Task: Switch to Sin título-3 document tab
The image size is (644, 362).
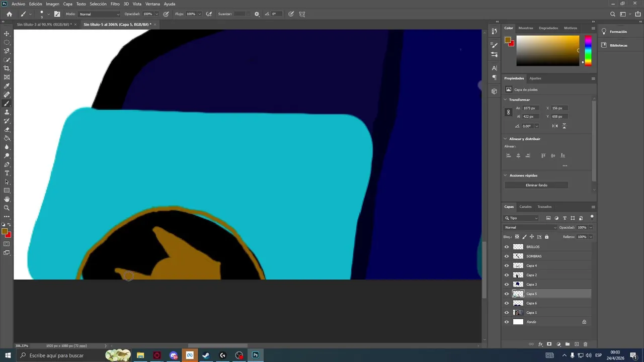Action: click(43, 24)
